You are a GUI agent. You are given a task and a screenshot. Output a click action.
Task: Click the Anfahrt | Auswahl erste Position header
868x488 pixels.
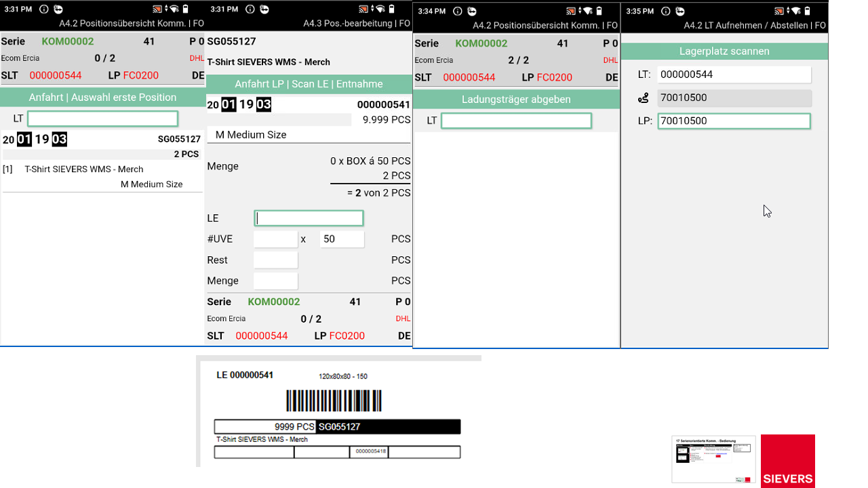pyautogui.click(x=102, y=97)
